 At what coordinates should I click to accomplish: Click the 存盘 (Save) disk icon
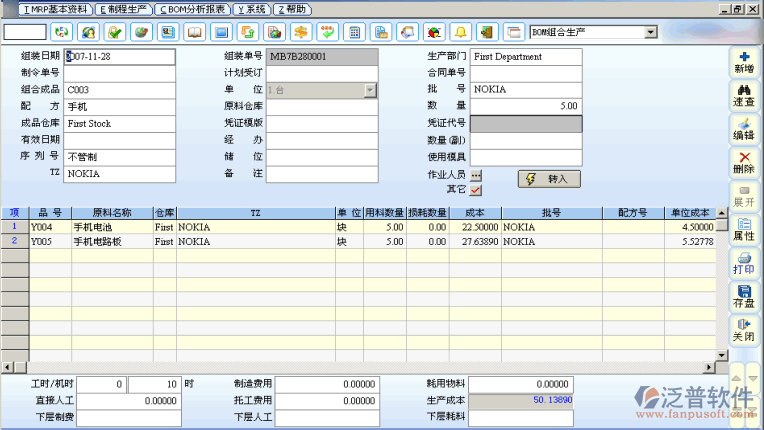coord(743,296)
